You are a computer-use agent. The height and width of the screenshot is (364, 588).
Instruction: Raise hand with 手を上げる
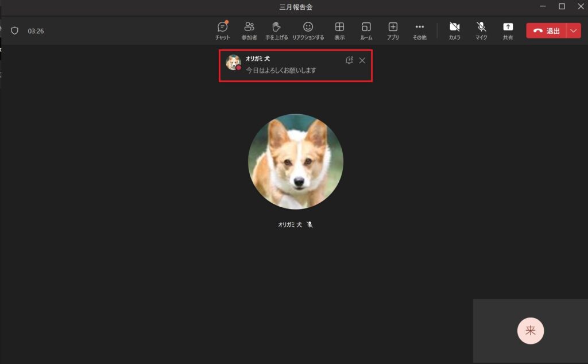pyautogui.click(x=276, y=30)
